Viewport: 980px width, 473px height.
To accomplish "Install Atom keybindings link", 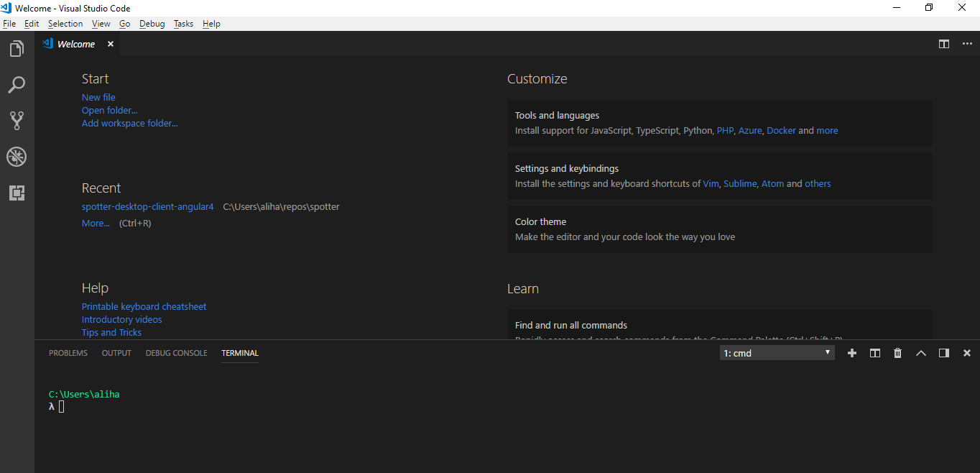I will click(x=773, y=183).
